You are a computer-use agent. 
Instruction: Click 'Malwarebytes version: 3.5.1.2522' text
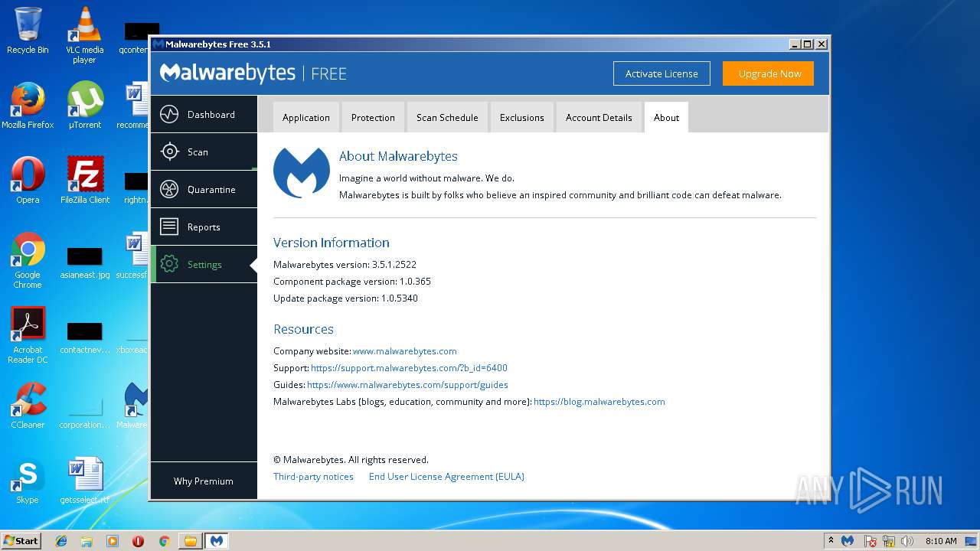pos(345,265)
